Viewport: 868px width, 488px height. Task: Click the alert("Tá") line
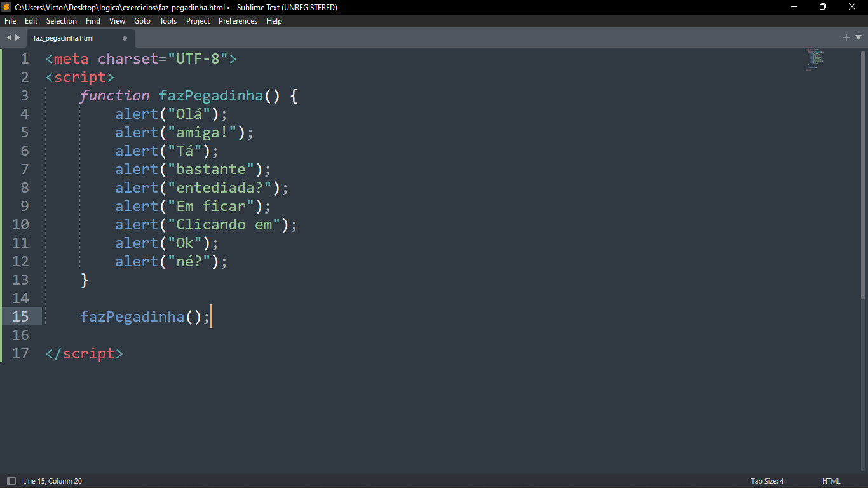tap(166, 151)
